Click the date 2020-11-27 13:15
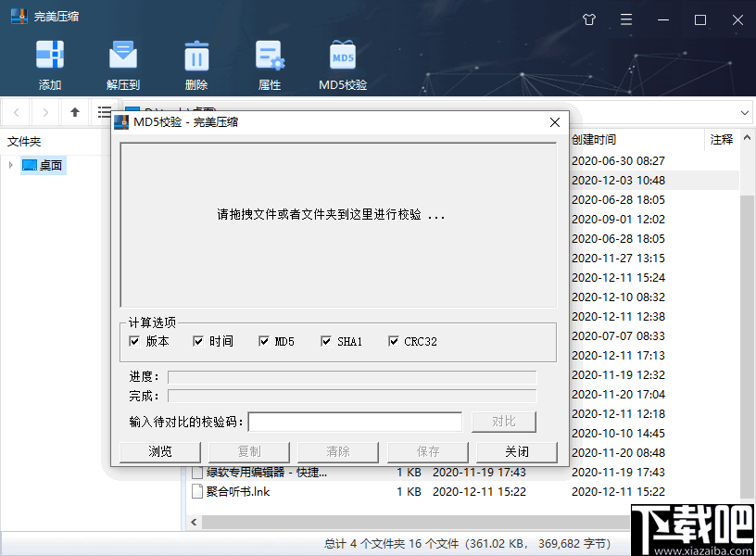 point(618,259)
